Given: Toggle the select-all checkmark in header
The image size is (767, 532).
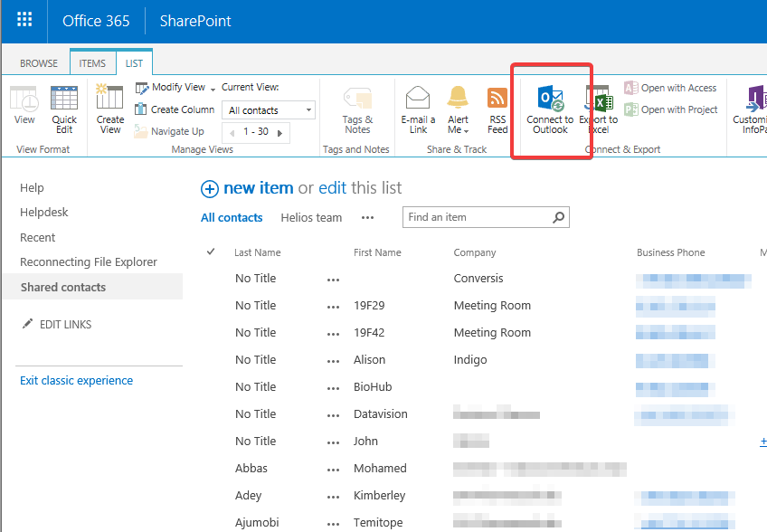Looking at the screenshot, I should tap(211, 252).
